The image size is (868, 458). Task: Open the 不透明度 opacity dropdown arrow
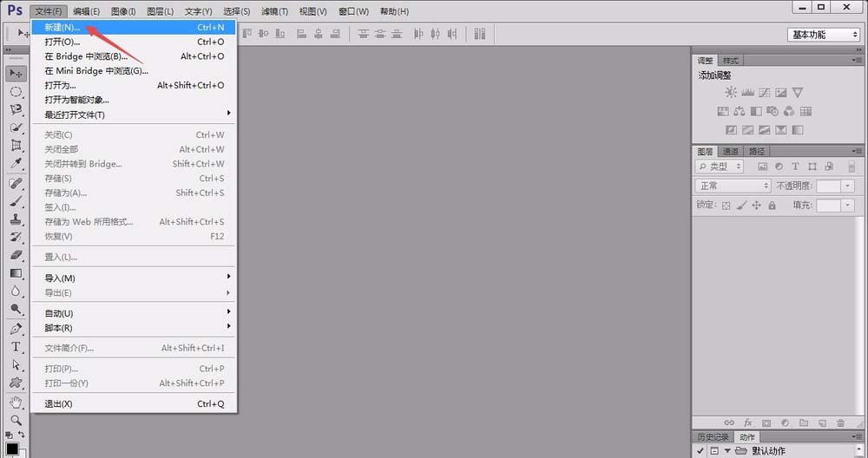(x=847, y=186)
